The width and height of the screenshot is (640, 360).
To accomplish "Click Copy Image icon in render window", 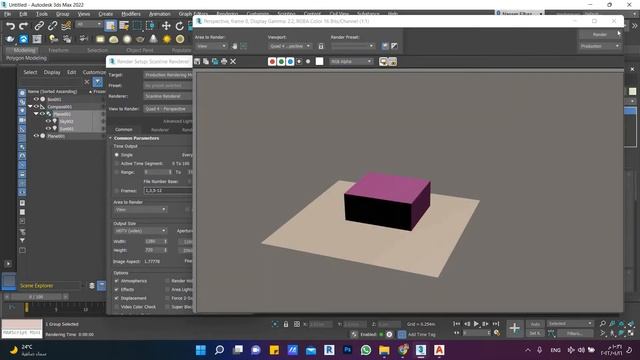I will point(206,61).
